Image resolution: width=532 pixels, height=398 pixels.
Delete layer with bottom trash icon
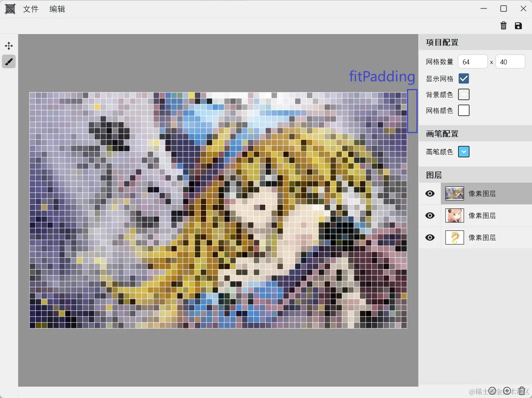[x=522, y=391]
